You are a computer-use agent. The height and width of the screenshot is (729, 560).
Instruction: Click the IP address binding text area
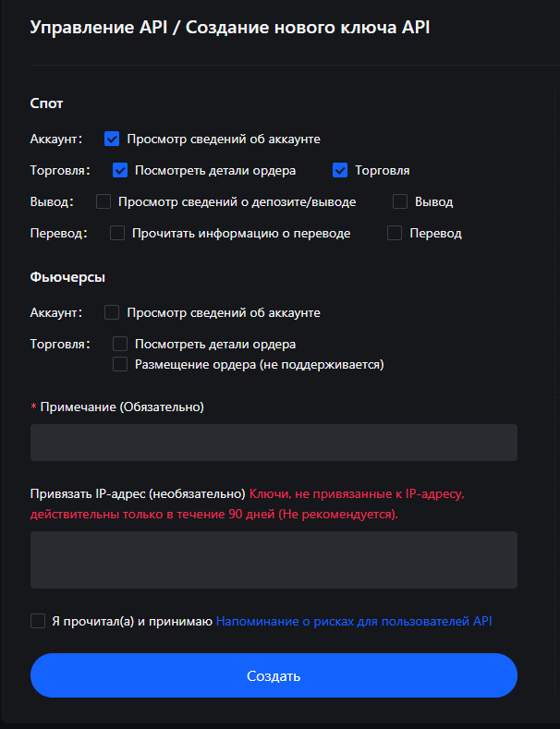click(274, 560)
